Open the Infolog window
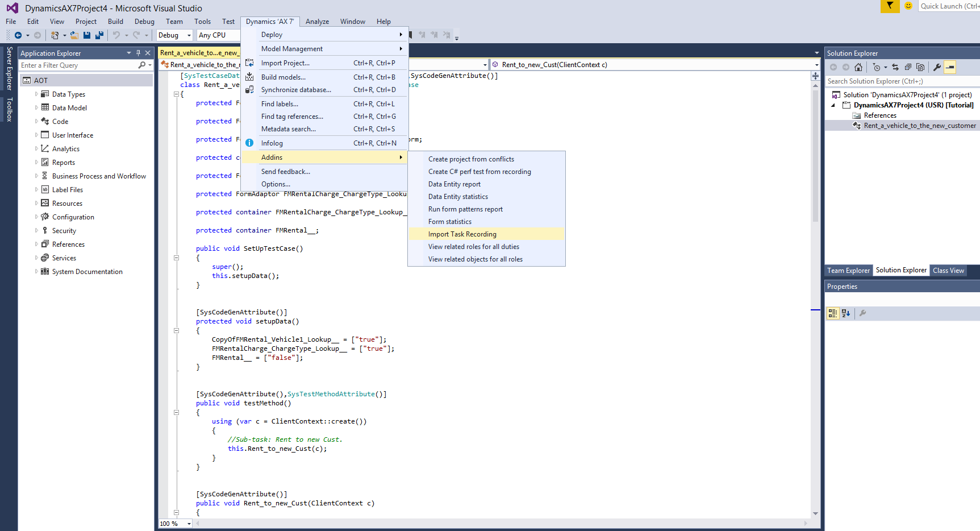This screenshot has width=980, height=531. (x=272, y=143)
